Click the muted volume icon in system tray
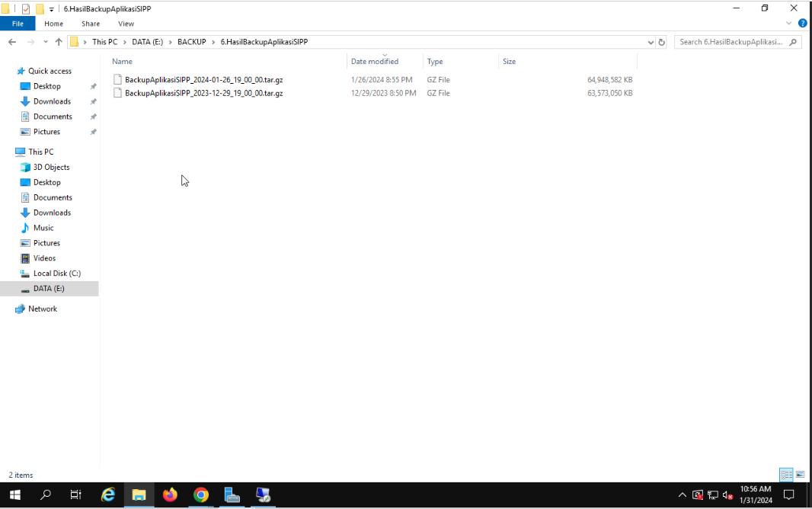Viewport: 812px width, 509px height. click(727, 495)
